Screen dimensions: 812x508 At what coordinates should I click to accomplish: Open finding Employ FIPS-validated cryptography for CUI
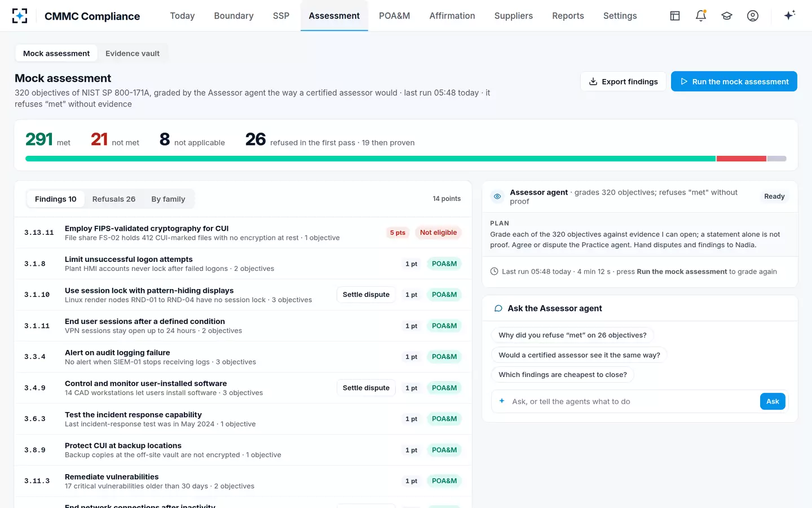click(243, 233)
